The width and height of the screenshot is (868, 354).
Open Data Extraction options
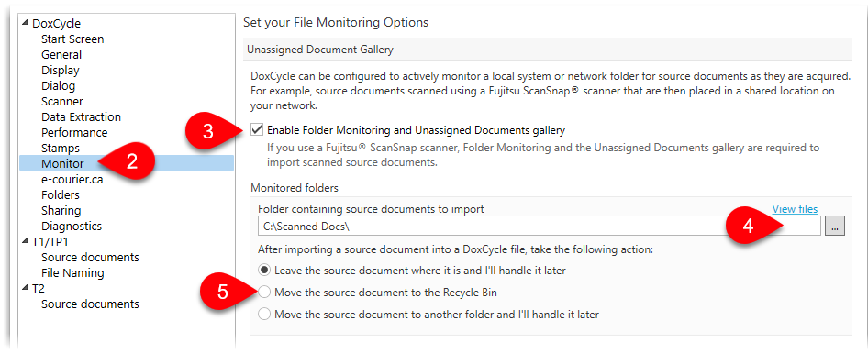(81, 116)
